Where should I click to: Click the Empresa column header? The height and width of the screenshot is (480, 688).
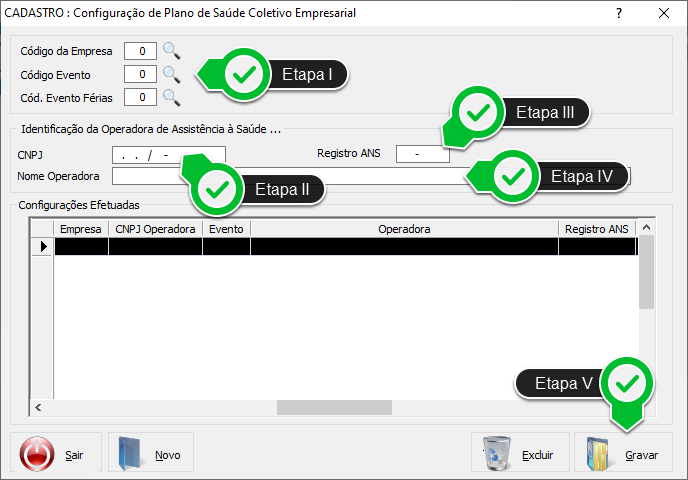click(81, 229)
